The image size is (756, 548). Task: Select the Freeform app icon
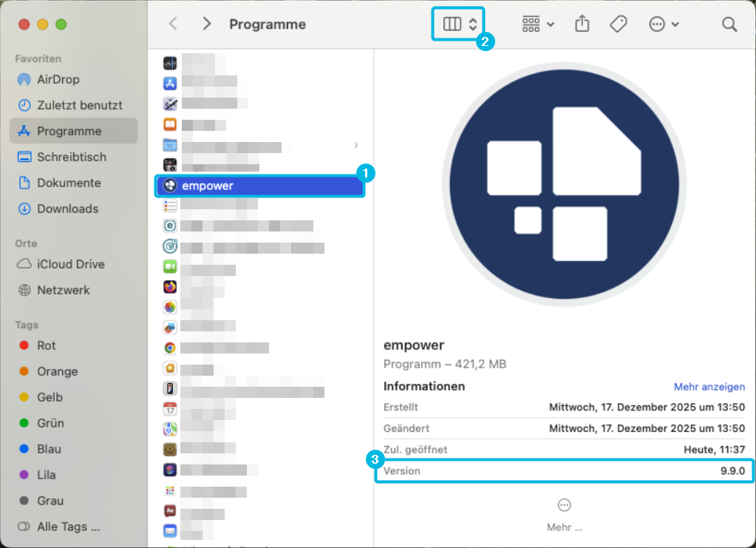(x=170, y=328)
